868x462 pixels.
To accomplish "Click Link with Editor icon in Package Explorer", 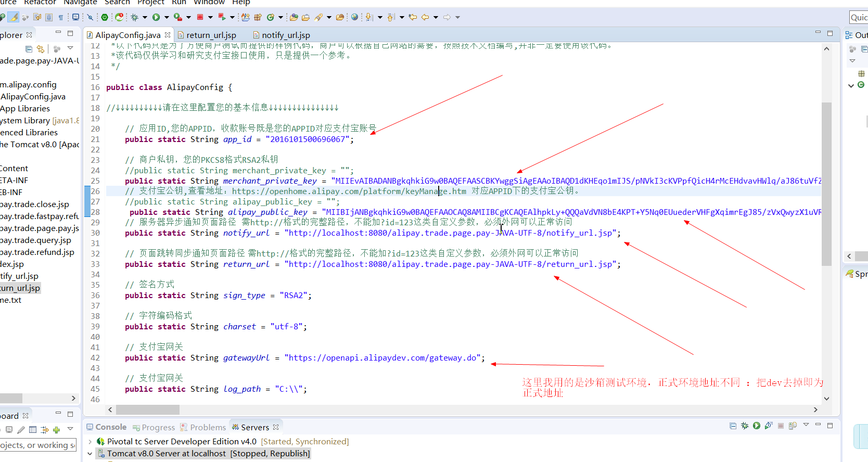I will 41,49.
